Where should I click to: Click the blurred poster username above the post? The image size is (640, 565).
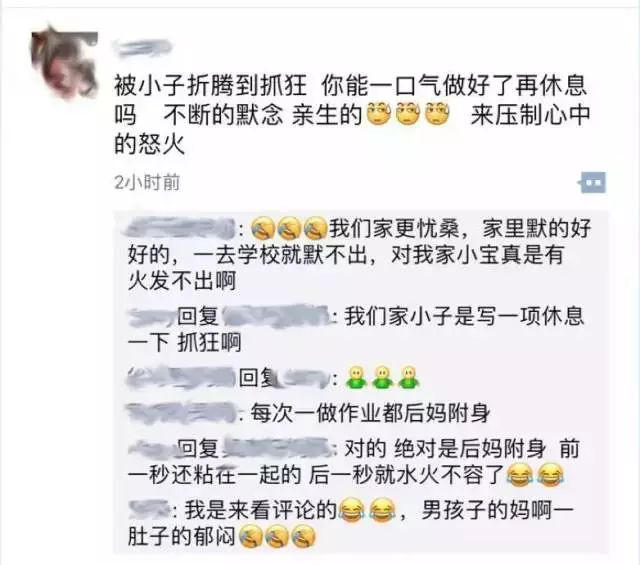(x=142, y=48)
